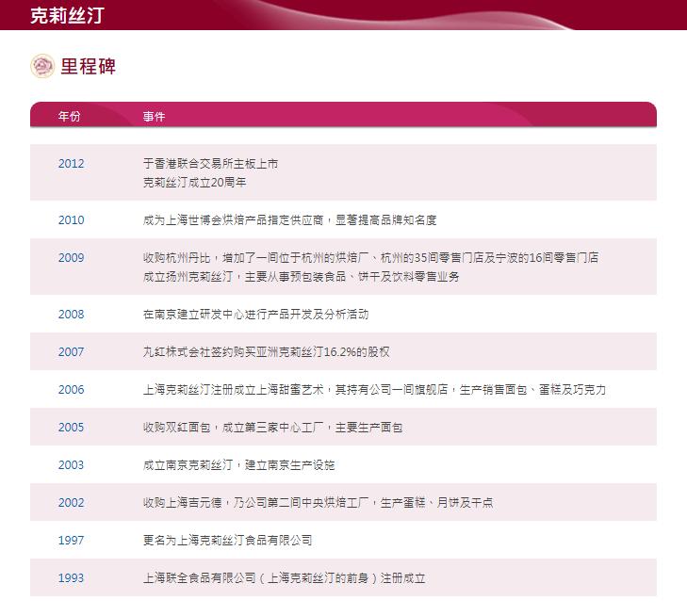
Task: Click the 克莉丝汀 site title in header
Action: click(67, 16)
